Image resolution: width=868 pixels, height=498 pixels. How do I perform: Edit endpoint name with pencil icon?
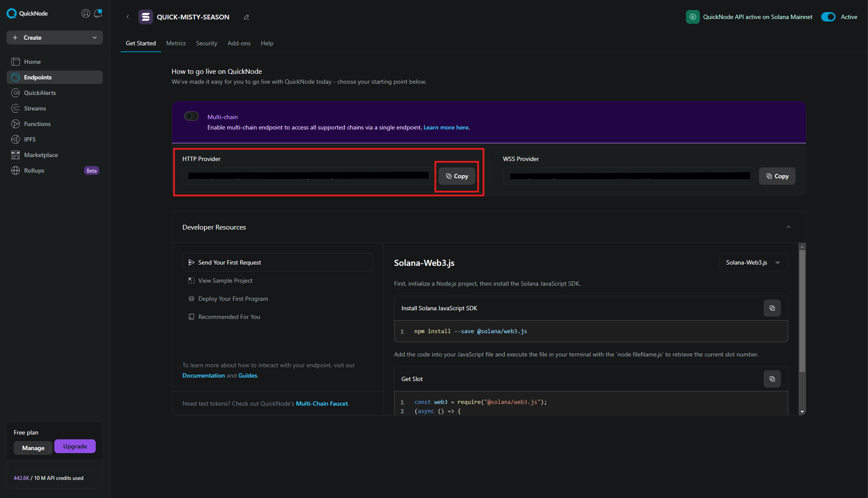tap(247, 17)
